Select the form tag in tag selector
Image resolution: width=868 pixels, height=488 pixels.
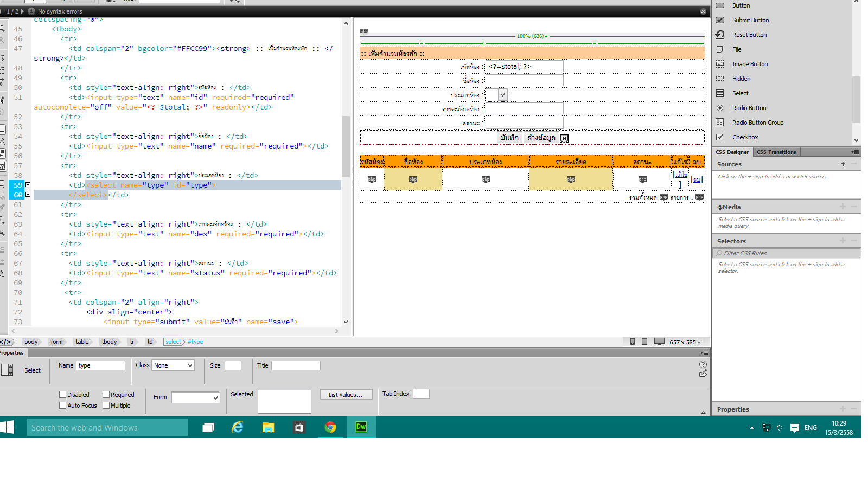[x=56, y=342]
